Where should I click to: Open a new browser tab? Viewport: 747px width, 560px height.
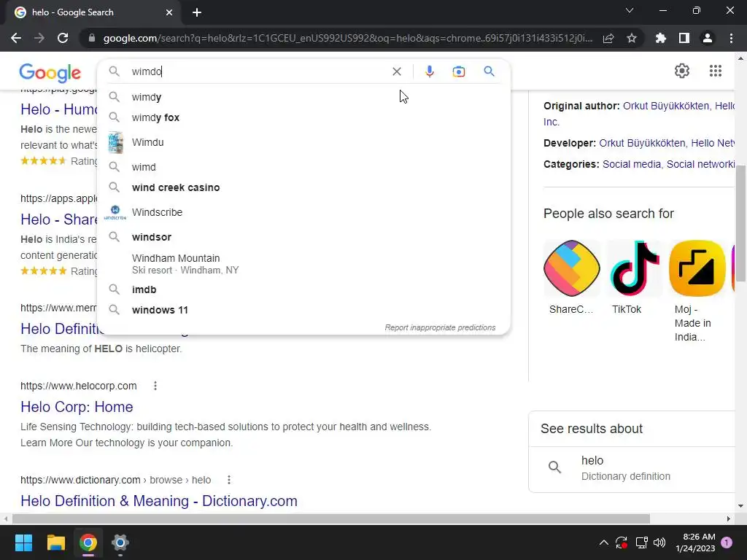pyautogui.click(x=197, y=12)
